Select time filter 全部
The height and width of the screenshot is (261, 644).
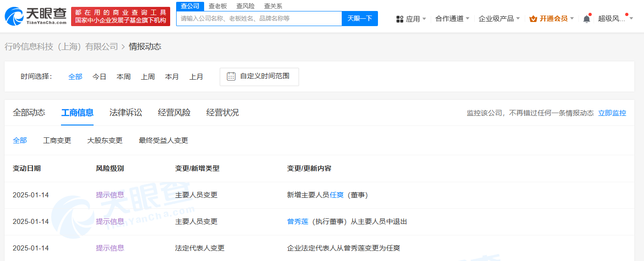[x=75, y=77]
